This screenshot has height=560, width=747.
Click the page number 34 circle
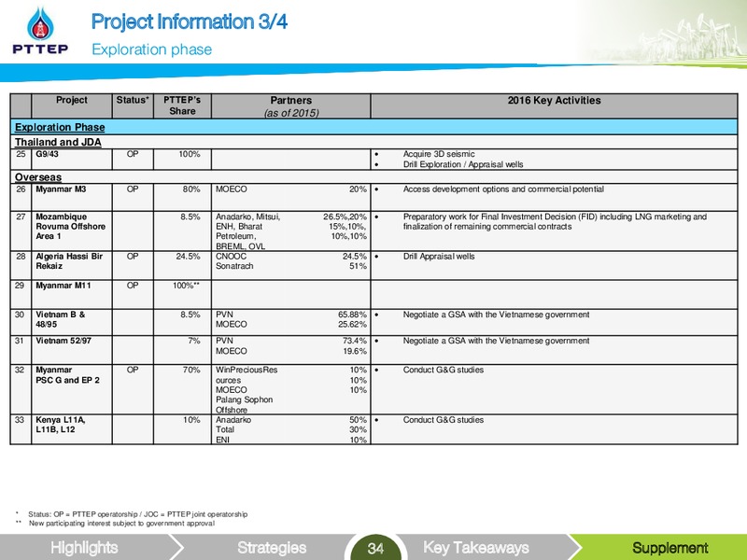(375, 549)
